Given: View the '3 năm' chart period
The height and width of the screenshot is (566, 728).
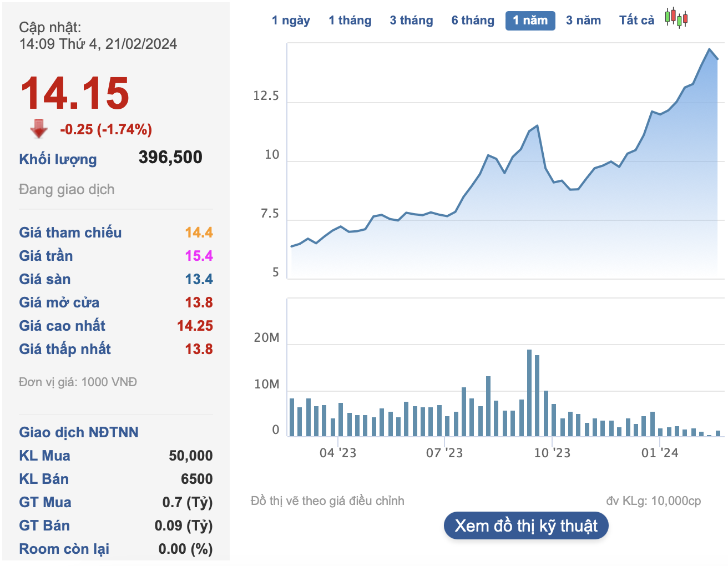Looking at the screenshot, I should (584, 20).
